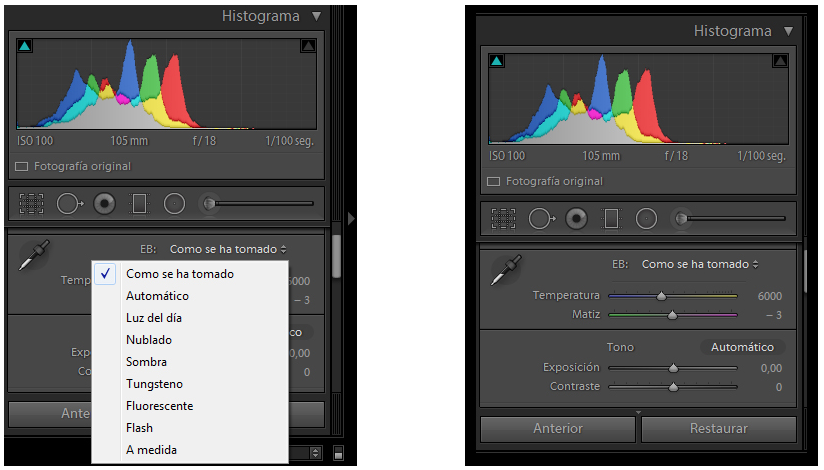Choose Tungsteno preset from the menu
The height and width of the screenshot is (470, 824).
[155, 384]
